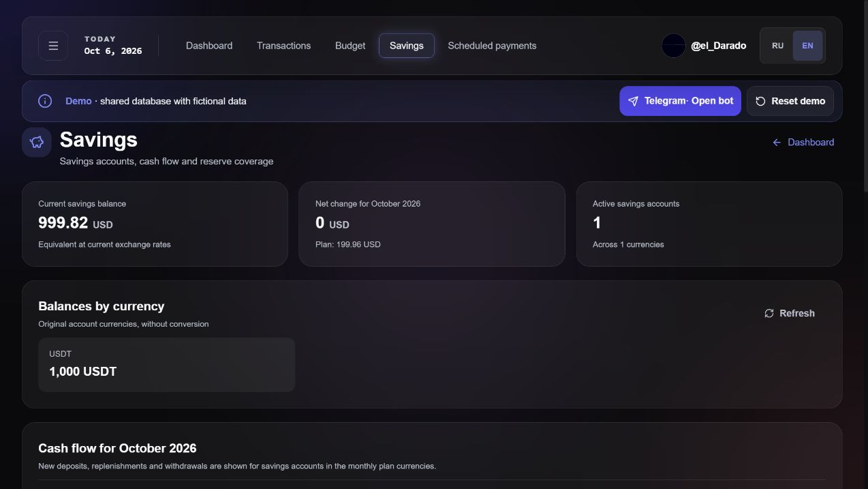The width and height of the screenshot is (868, 489).
Task: Click the circular arrow Reset demo icon
Action: [x=760, y=101]
